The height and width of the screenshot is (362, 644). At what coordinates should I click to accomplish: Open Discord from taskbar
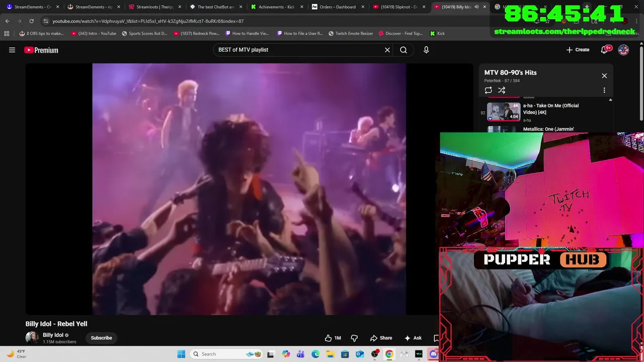tap(434, 354)
